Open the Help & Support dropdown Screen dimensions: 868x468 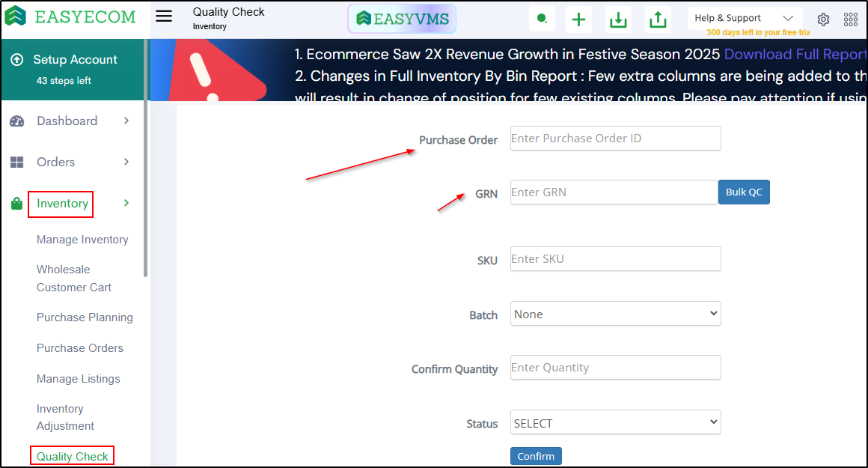click(x=744, y=18)
